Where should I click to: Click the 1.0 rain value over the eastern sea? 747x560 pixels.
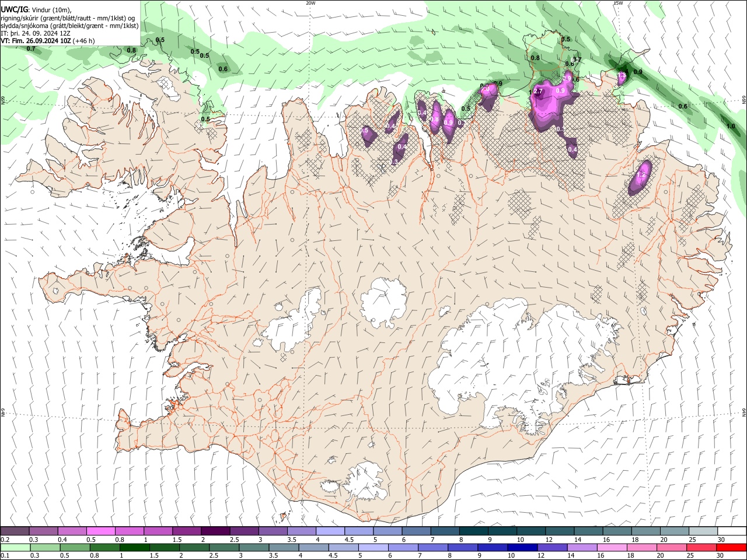[x=730, y=126]
